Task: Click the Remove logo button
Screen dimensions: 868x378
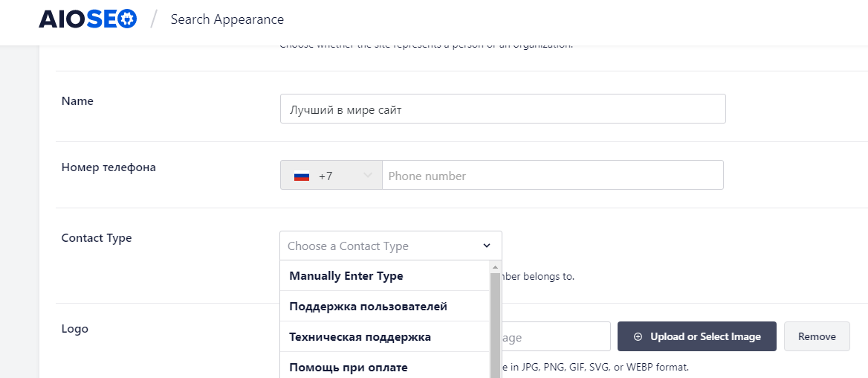Action: (x=817, y=336)
